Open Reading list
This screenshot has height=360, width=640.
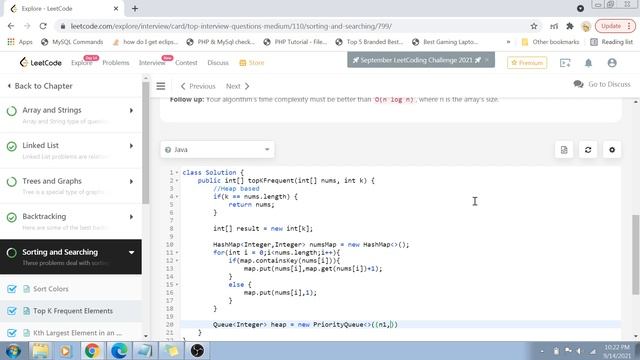(x=611, y=42)
